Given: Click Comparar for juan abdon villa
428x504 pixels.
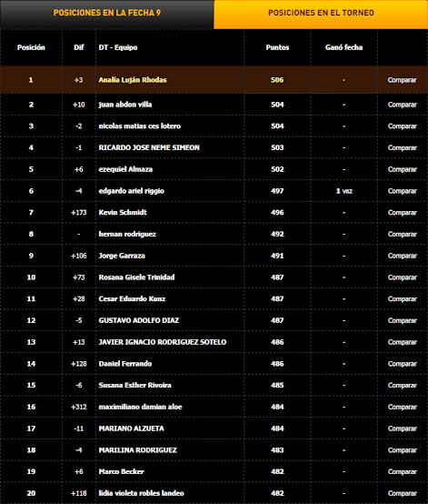Looking at the screenshot, I should pyautogui.click(x=402, y=105).
